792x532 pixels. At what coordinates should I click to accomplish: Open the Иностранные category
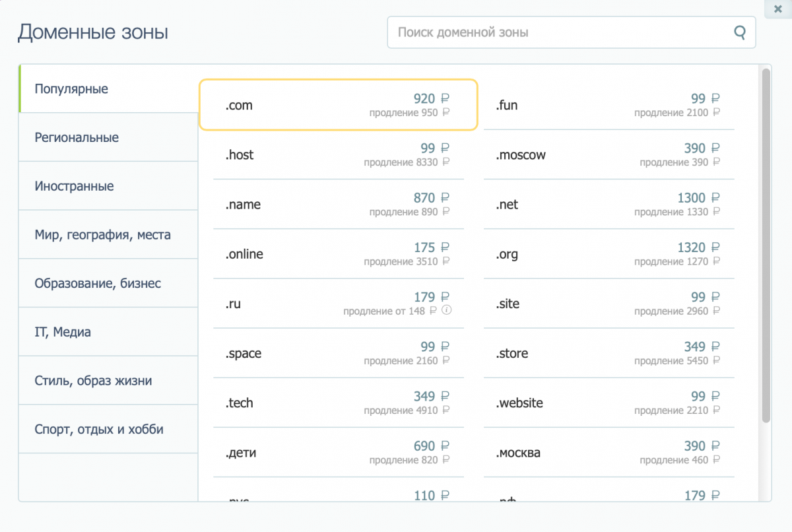point(108,186)
